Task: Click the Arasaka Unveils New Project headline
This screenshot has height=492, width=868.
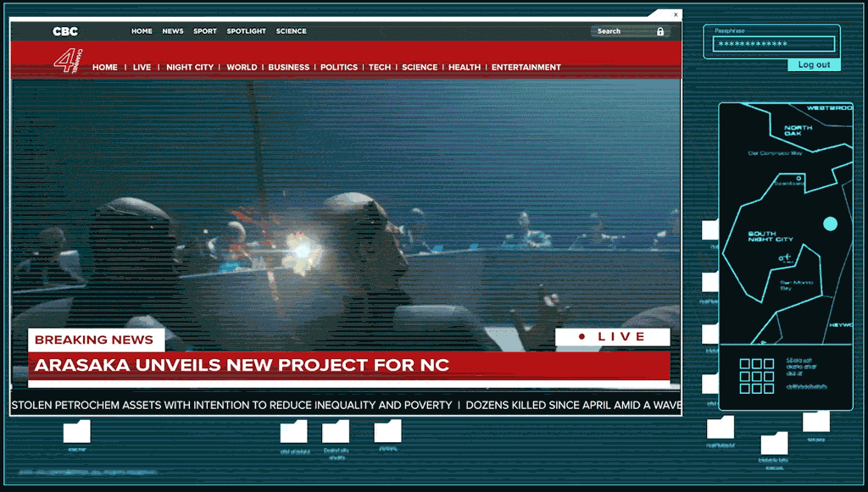Action: pyautogui.click(x=242, y=366)
